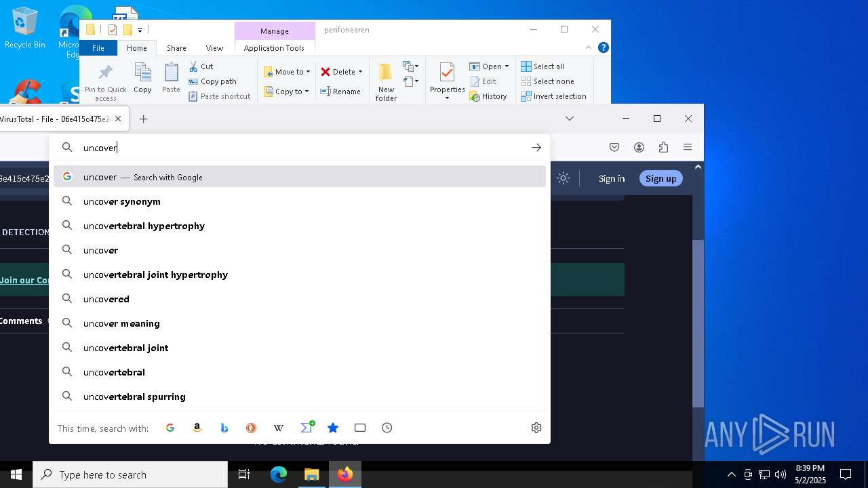Open Customize Quick Access Toolbar dropdown
Screen dimensions: 868x488
click(140, 30)
